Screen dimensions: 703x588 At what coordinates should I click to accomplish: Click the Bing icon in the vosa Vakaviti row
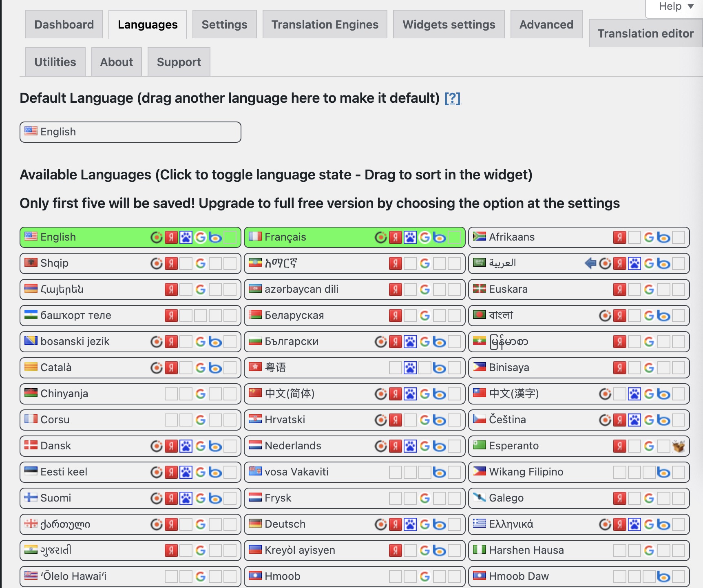click(439, 472)
